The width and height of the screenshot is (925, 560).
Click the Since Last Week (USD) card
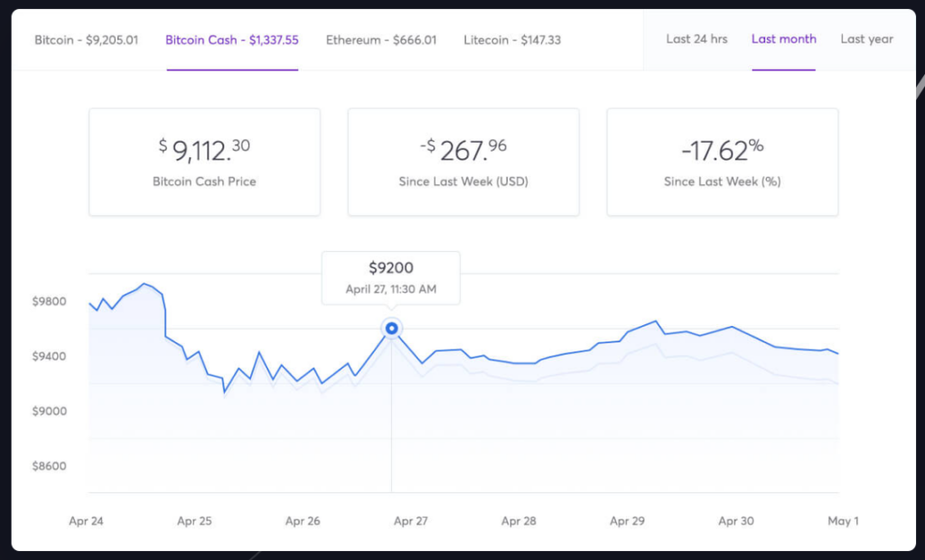pos(463,162)
